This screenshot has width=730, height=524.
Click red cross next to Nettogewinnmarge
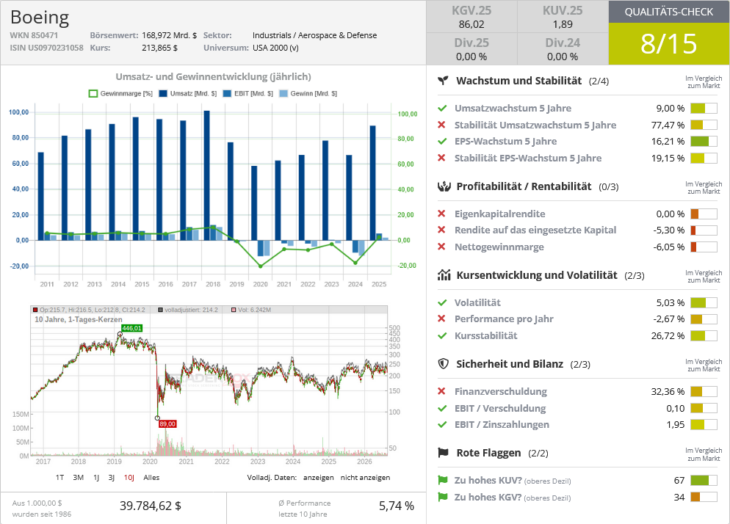[441, 247]
